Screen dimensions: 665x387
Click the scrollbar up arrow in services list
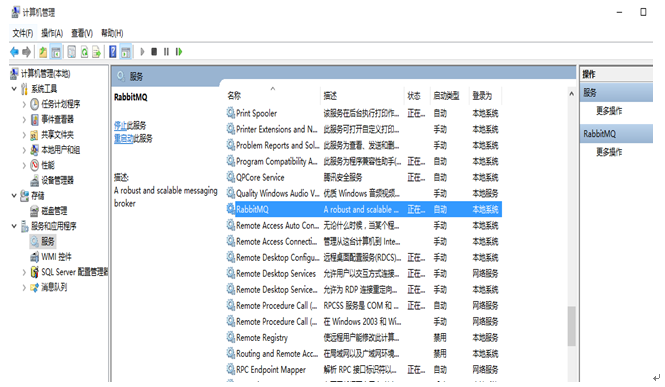[x=572, y=94]
